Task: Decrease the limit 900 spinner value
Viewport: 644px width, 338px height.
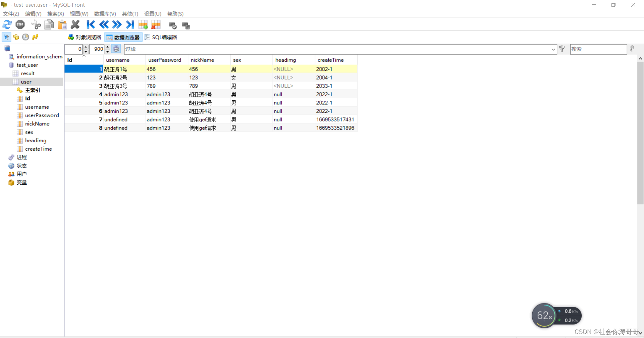Action: (107, 51)
